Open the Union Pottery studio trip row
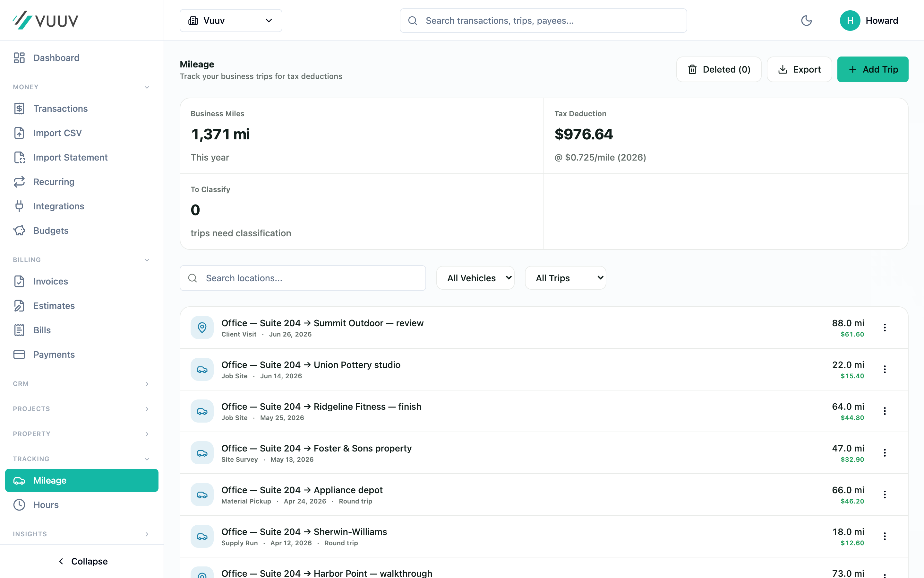The image size is (924, 578). click(x=544, y=369)
